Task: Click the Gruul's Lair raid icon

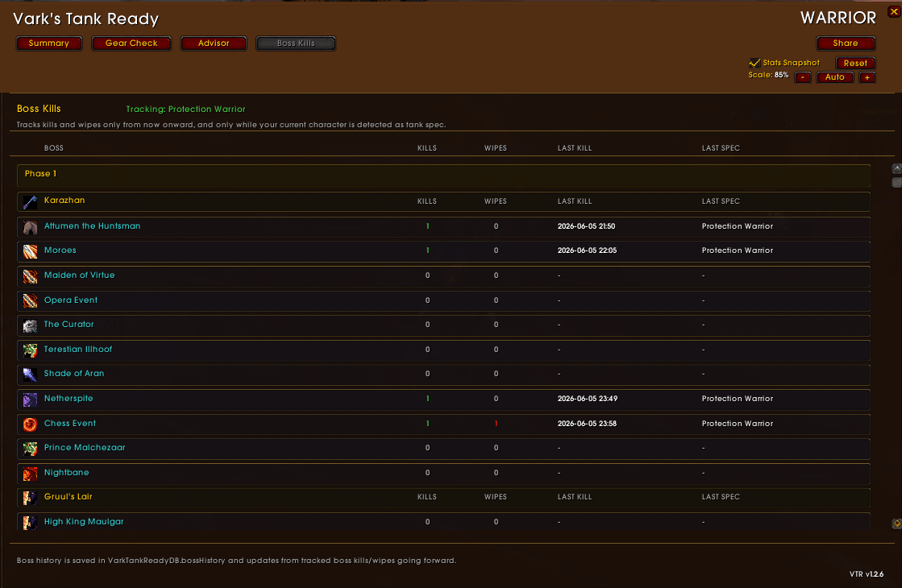Action: (30, 498)
